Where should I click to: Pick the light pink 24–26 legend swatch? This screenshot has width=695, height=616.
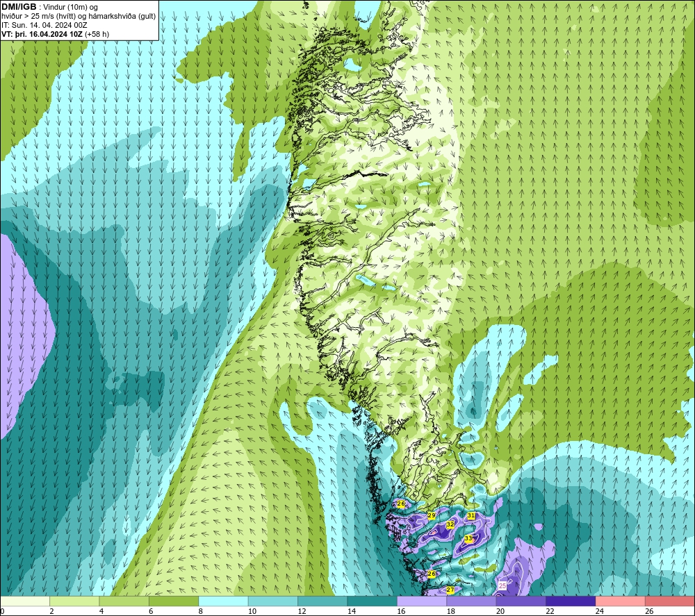(x=621, y=601)
